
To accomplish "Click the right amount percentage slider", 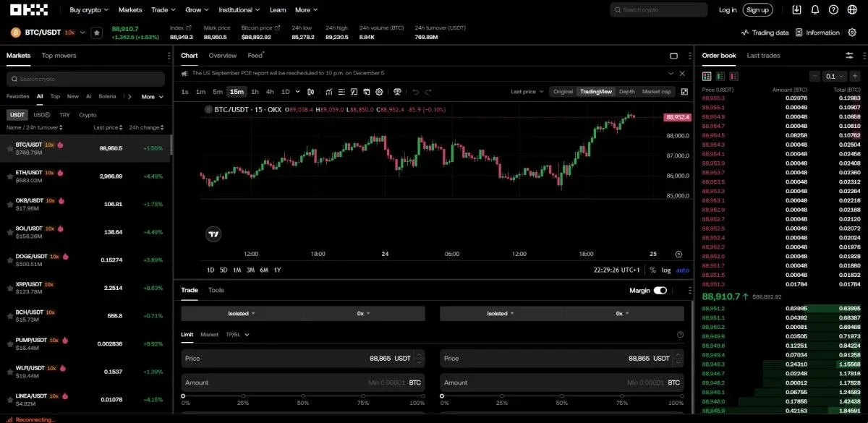I will point(563,396).
